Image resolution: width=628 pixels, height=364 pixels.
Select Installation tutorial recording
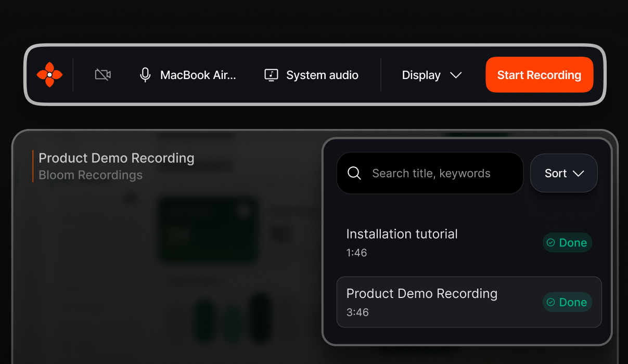[469, 243]
